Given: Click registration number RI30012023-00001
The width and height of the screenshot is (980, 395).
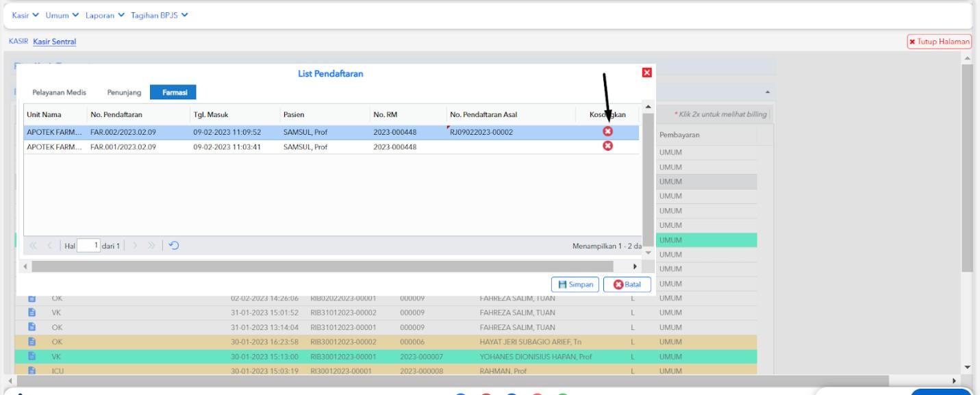Looking at the screenshot, I should tap(342, 370).
